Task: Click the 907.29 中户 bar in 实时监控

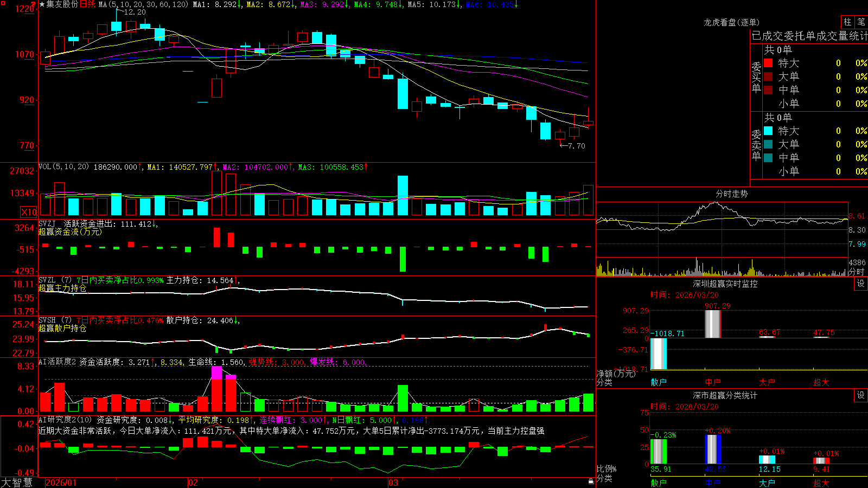Action: point(713,324)
